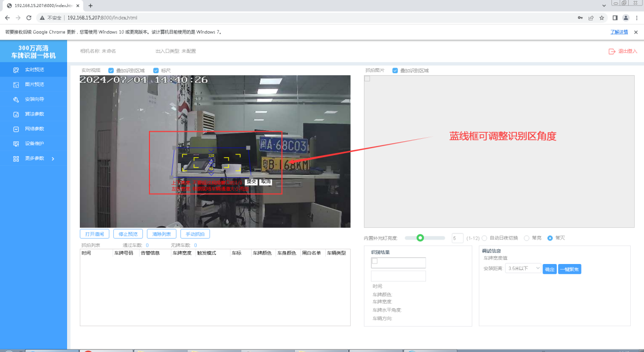
Task: Click the 车牌颜色 column header
Action: [262, 253]
